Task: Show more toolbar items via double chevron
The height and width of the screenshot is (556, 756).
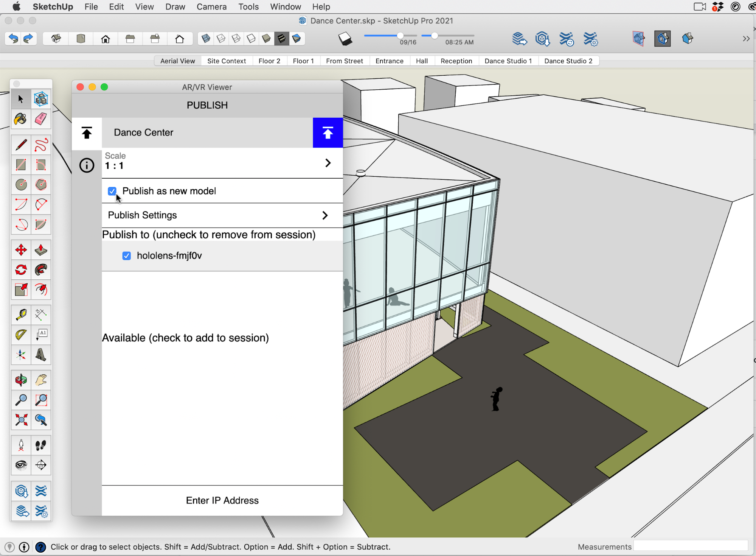Action: [746, 39]
